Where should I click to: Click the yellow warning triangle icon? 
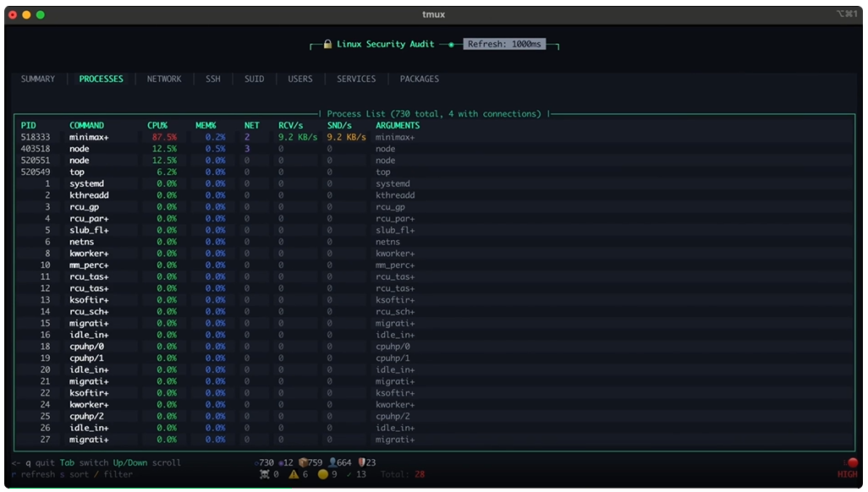tap(294, 474)
